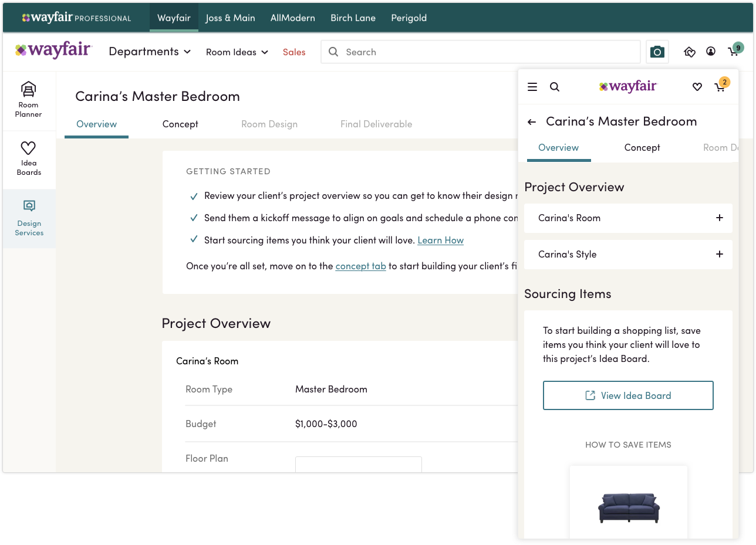This screenshot has width=756, height=545.
Task: Select desktop Final Deliverable tab
Action: [x=376, y=124]
